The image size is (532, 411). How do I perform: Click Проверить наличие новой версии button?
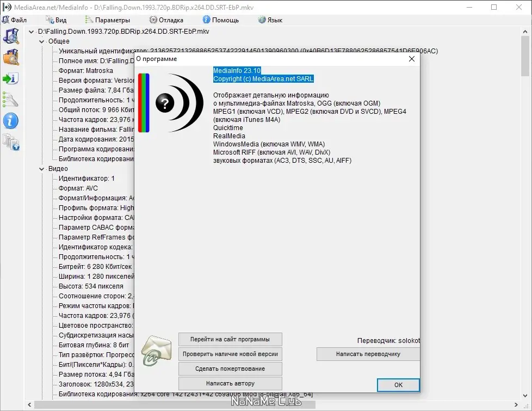click(230, 354)
